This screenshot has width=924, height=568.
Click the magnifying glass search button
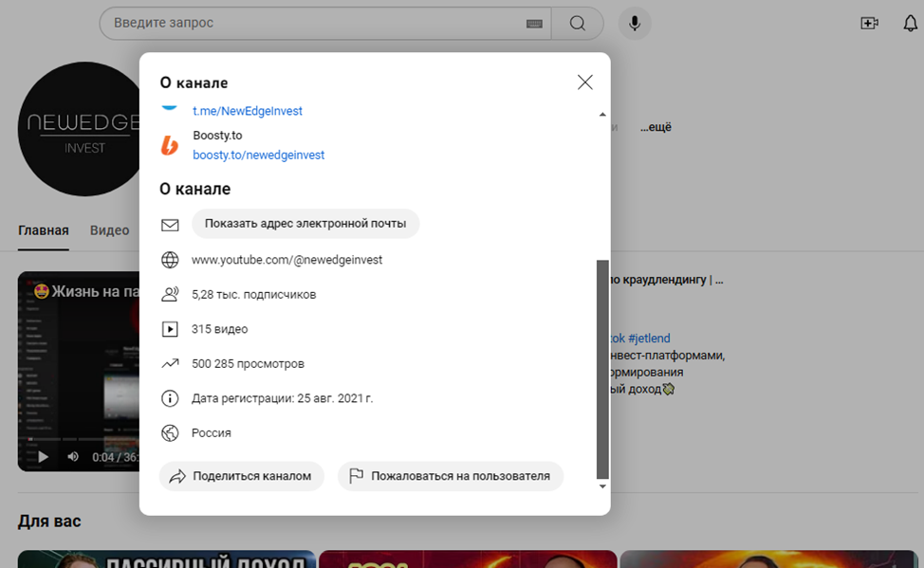[578, 23]
